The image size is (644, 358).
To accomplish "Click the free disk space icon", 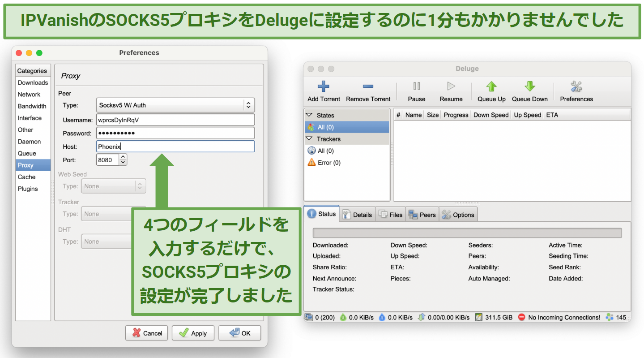I will pos(479,317).
